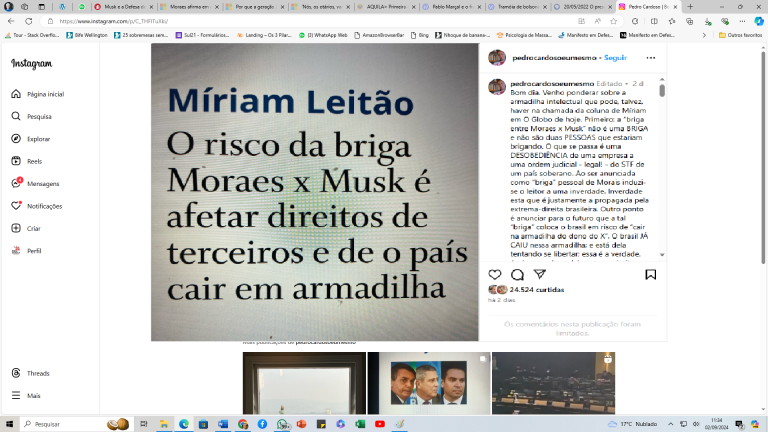The height and width of the screenshot is (432, 768).
Task: Show more bookmarks bar chevron
Action: tap(704, 35)
